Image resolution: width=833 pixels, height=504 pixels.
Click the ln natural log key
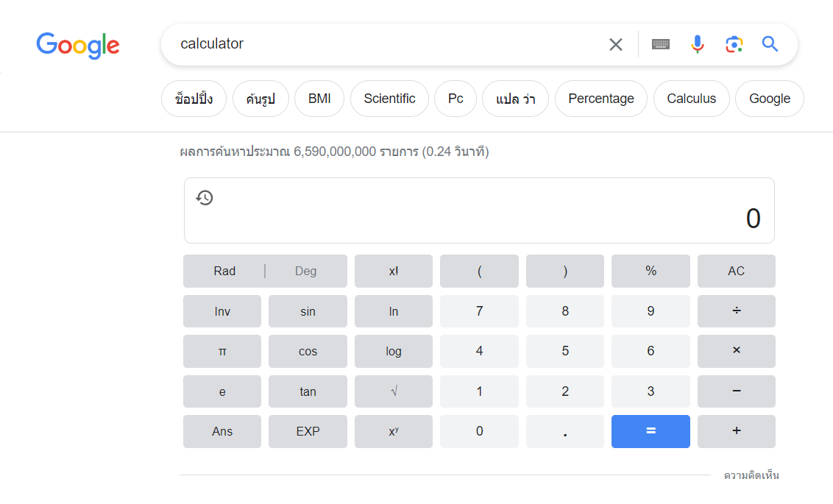394,311
